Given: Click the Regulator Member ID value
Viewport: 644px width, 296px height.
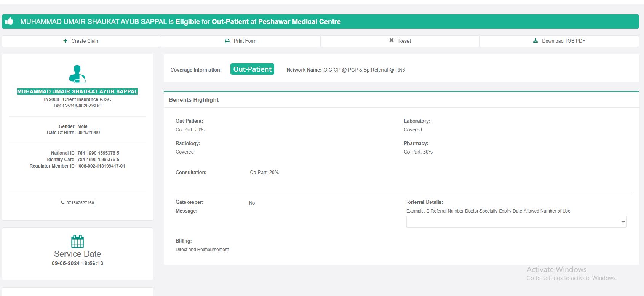Looking at the screenshot, I should [101, 166].
